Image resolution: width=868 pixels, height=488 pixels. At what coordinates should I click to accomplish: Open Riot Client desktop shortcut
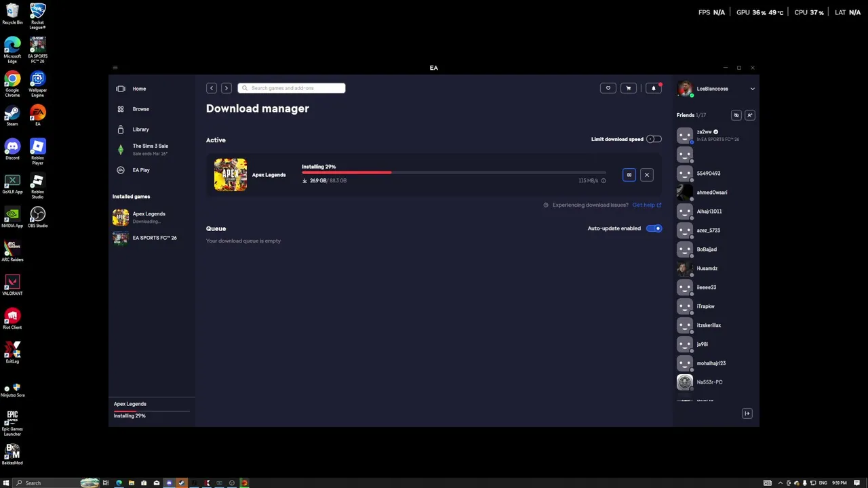[x=12, y=319]
